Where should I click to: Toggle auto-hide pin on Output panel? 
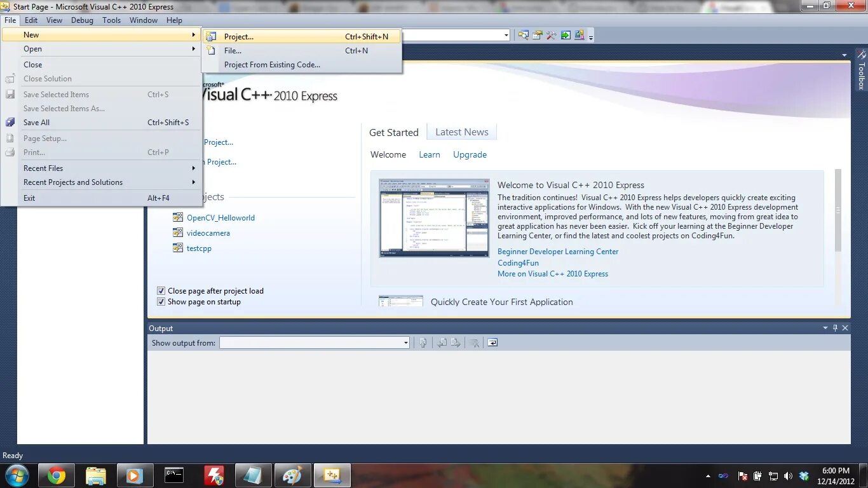[x=835, y=328]
